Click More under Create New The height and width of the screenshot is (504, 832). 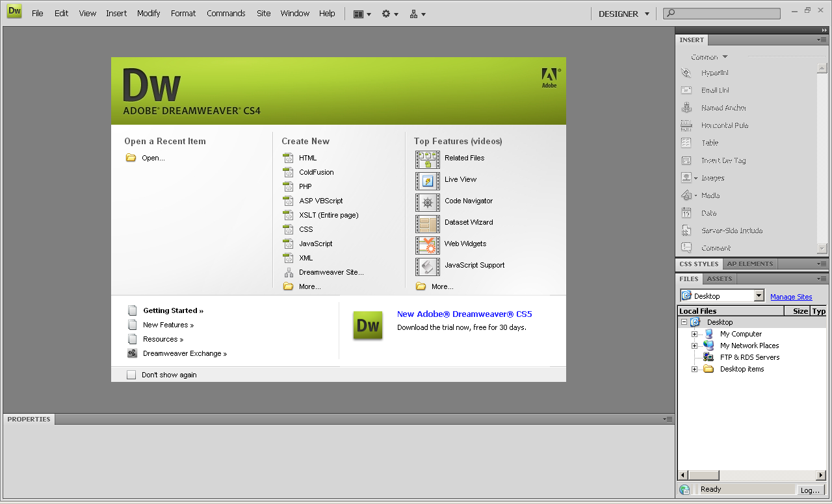pyautogui.click(x=310, y=286)
